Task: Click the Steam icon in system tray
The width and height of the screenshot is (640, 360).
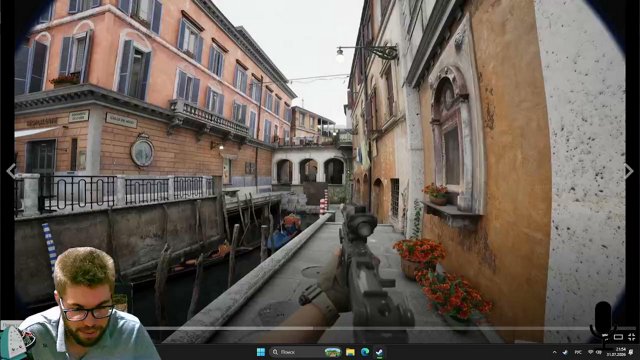Action: 565,352
